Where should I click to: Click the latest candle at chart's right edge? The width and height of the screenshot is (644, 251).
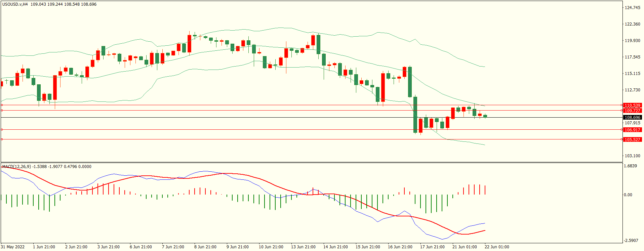click(485, 116)
